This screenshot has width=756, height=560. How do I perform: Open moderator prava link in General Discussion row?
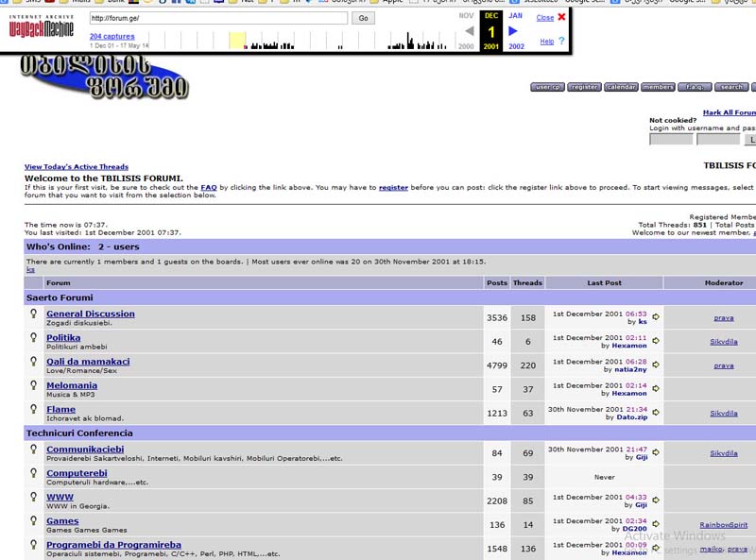(724, 318)
